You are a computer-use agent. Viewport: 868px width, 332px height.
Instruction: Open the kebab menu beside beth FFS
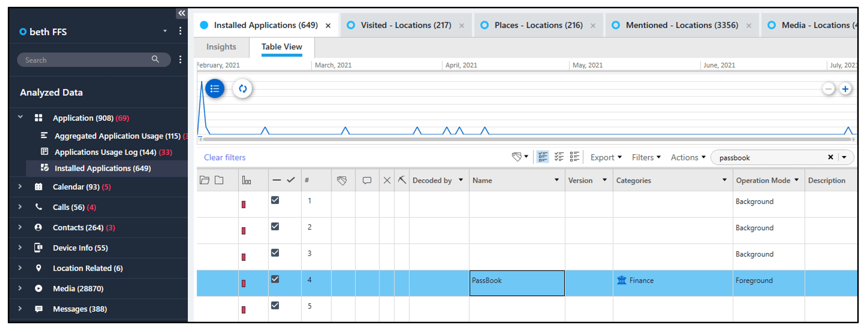tap(180, 31)
